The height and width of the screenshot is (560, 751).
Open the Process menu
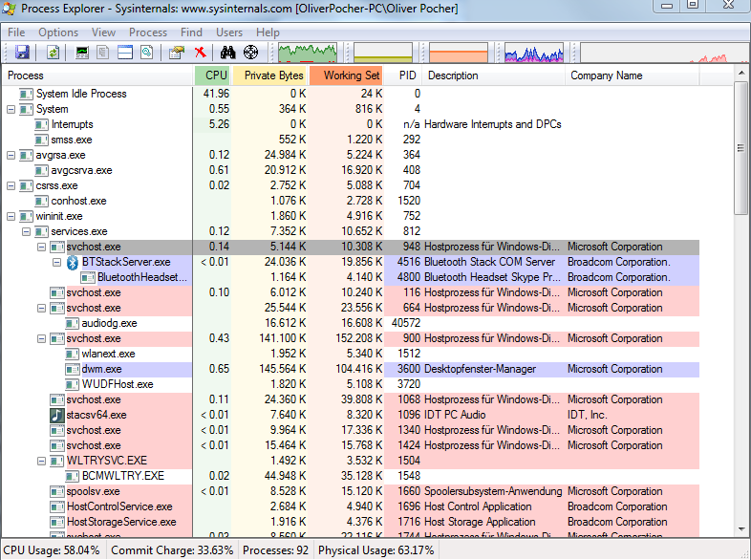click(148, 32)
